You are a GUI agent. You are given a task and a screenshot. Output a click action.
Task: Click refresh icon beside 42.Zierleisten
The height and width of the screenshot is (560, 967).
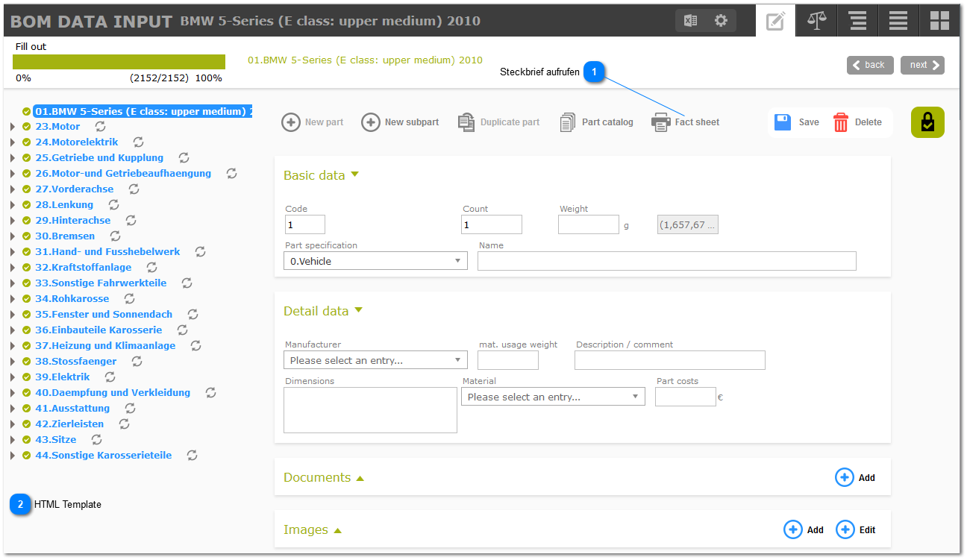125,424
